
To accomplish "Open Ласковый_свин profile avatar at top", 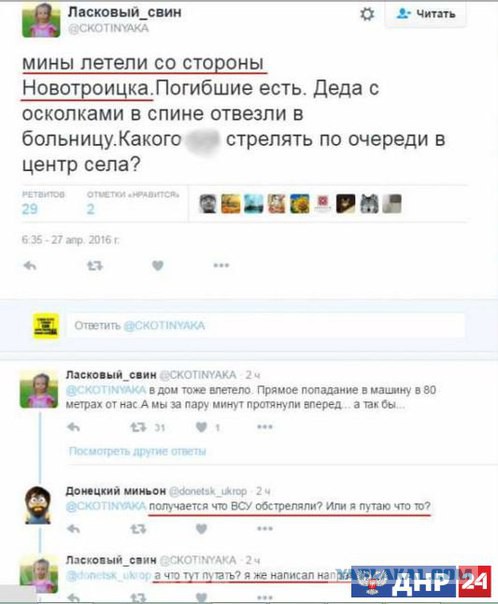I will (x=41, y=20).
